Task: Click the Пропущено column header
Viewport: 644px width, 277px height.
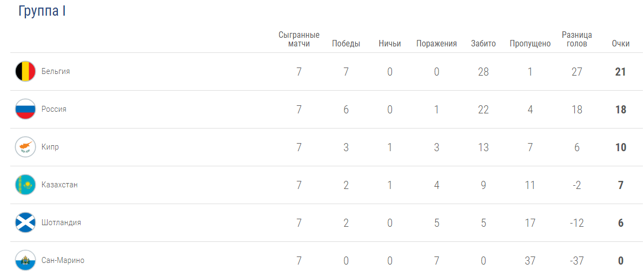Action: pos(530,44)
